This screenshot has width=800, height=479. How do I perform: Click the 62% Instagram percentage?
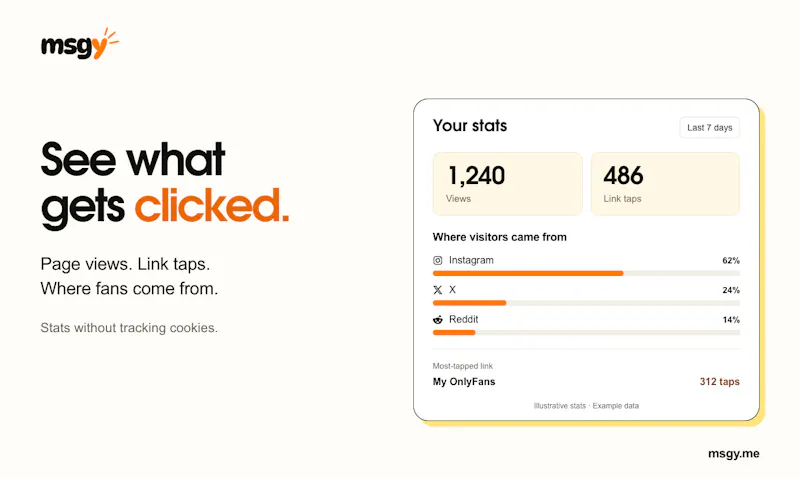[x=731, y=261]
